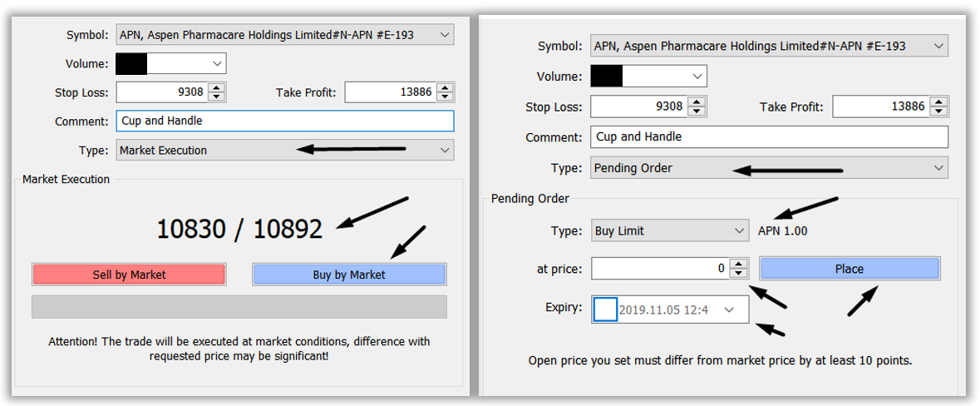The height and width of the screenshot is (406, 980).
Task: Select the 'at price' input field
Action: 662,269
